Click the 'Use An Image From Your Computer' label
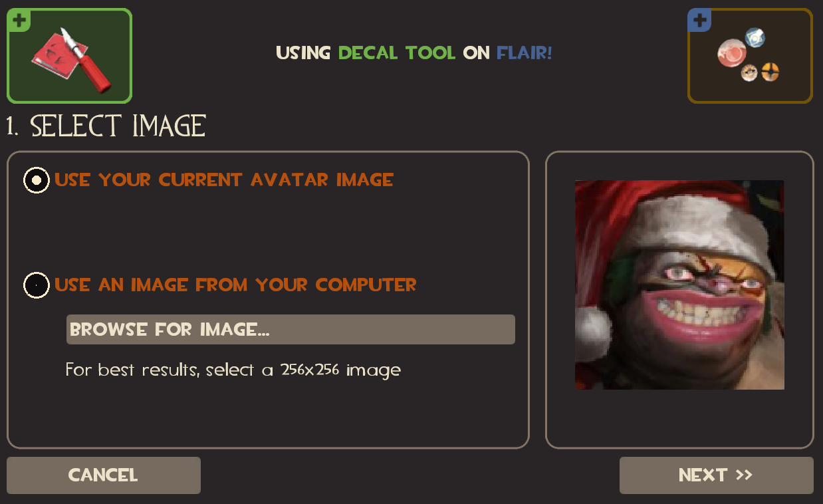The image size is (823, 504). coord(235,285)
